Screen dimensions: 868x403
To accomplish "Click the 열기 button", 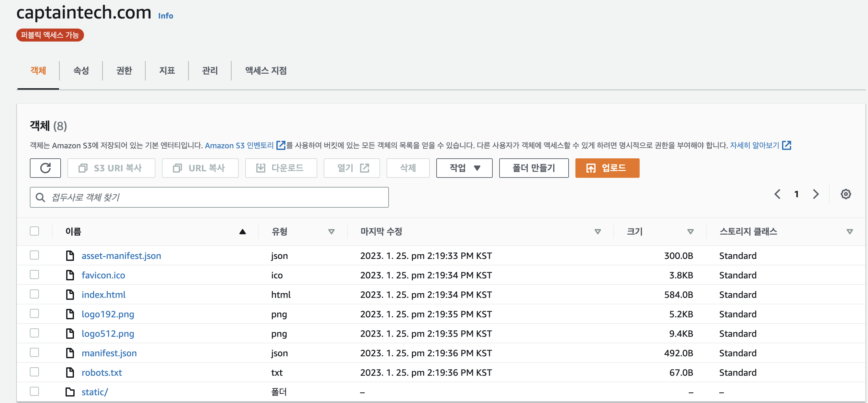I will point(352,168).
